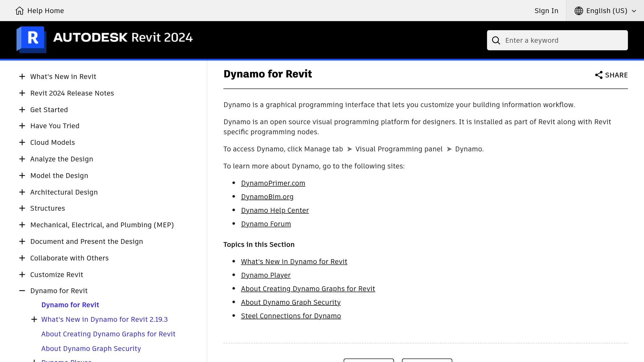Select Dynamo for Revit parent tree item
The height and width of the screenshot is (362, 644).
pos(59,291)
